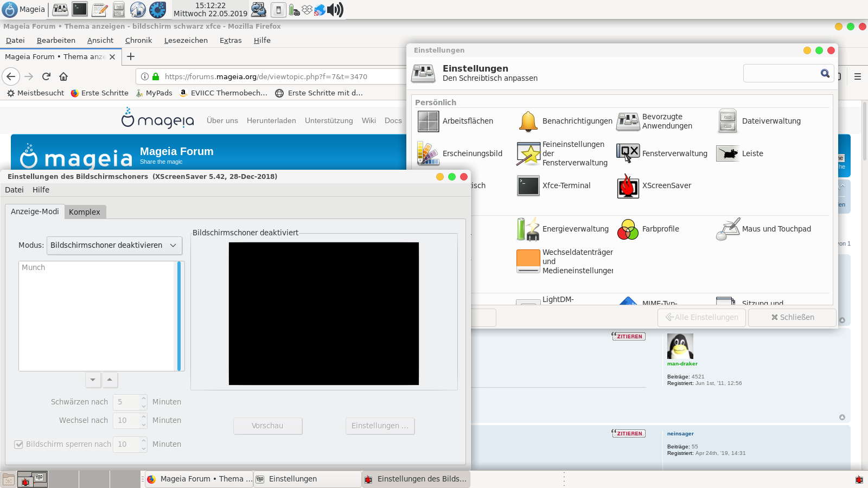Open MyPads bookmark
The height and width of the screenshot is (488, 868).
click(x=154, y=93)
